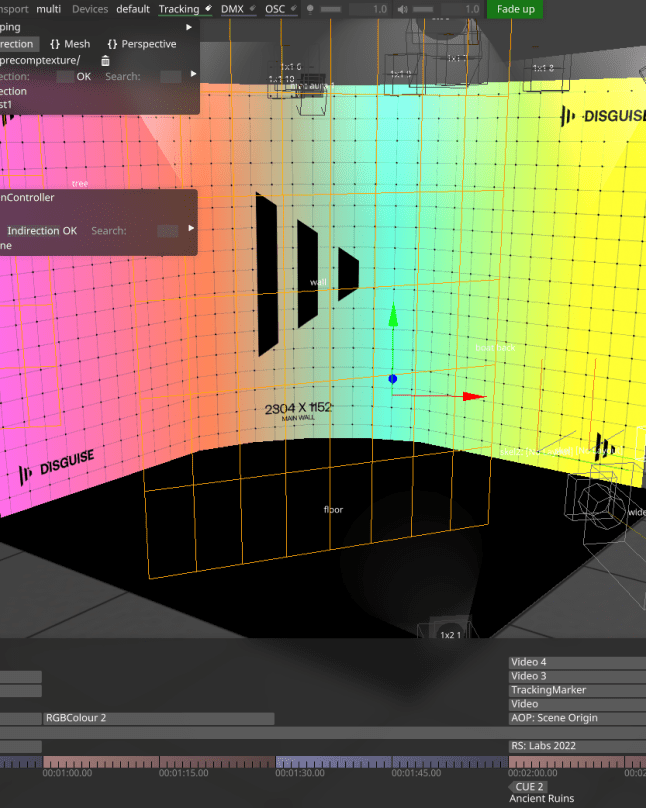Select the boat back object label
The height and width of the screenshot is (808, 646).
click(495, 348)
